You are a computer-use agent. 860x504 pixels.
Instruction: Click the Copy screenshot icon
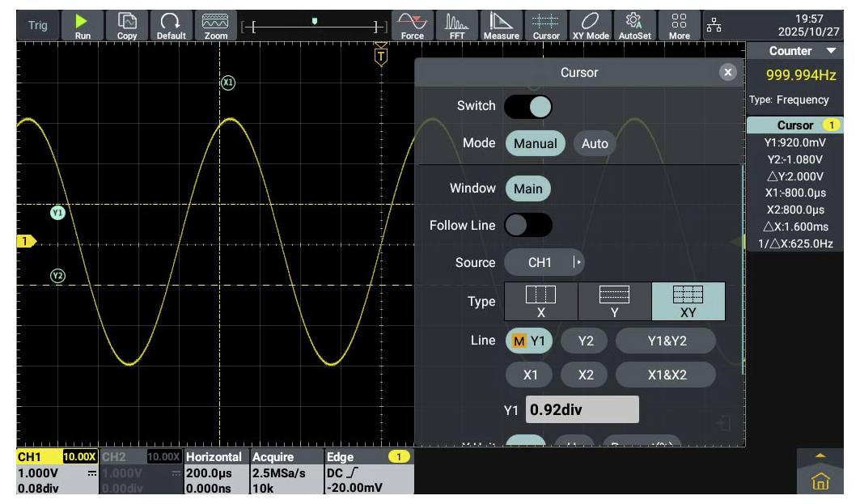click(x=127, y=25)
